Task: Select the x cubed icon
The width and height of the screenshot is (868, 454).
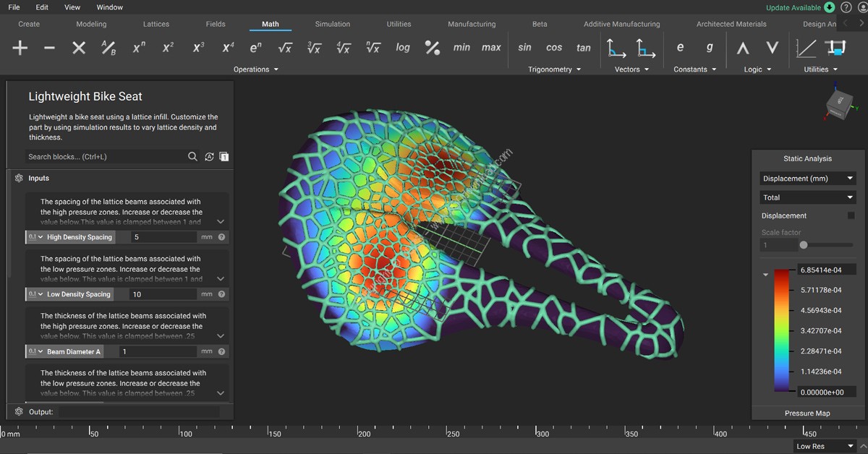Action: [x=198, y=48]
